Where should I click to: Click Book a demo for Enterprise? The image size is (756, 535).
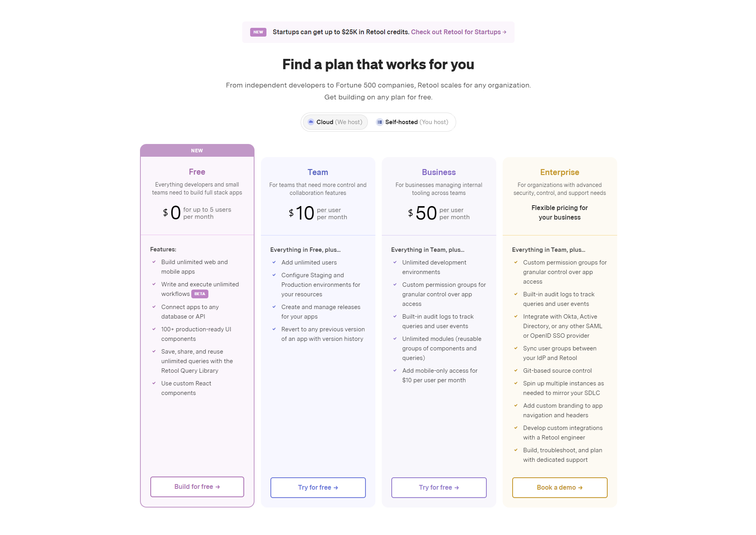(560, 487)
